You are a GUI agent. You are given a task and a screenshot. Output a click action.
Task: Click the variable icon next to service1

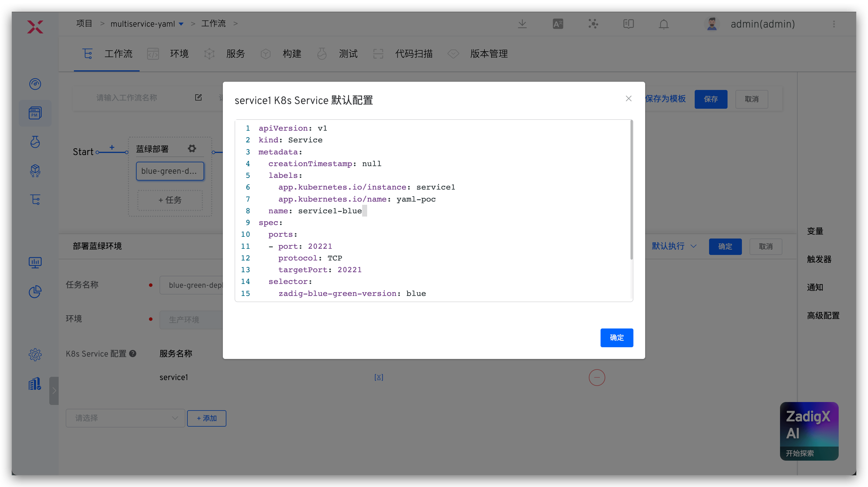point(379,377)
